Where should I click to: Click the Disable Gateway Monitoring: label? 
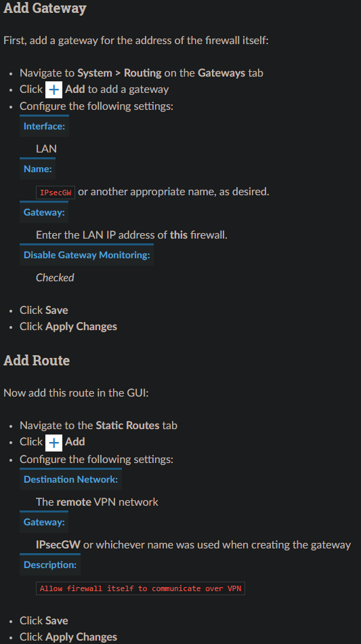[87, 255]
